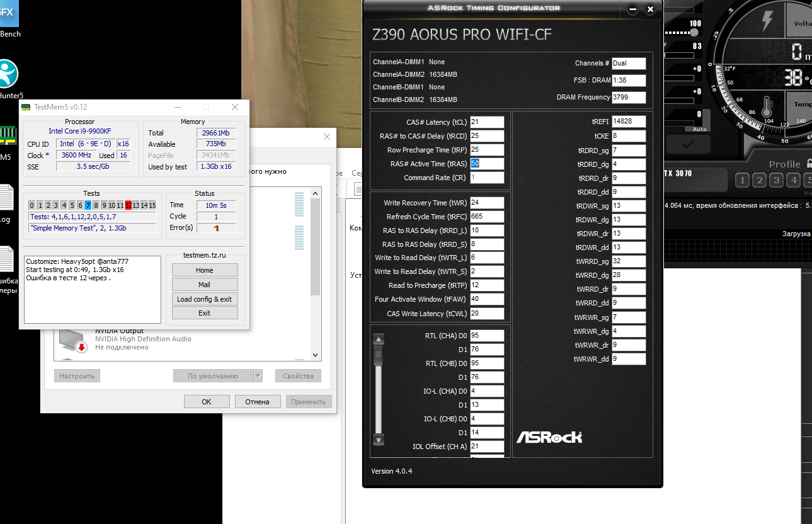The image size is (812, 524).
Task: Click the FSB : DRAM ratio field
Action: coord(629,81)
